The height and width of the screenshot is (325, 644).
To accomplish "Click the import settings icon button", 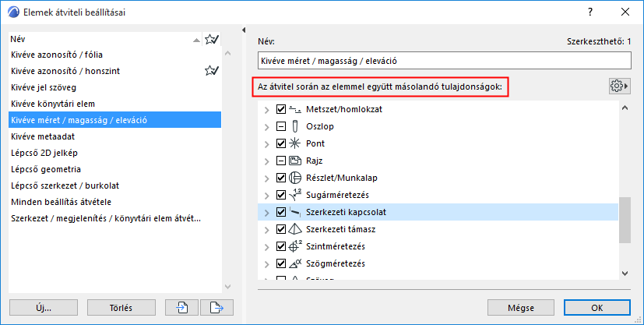I will tap(181, 307).
